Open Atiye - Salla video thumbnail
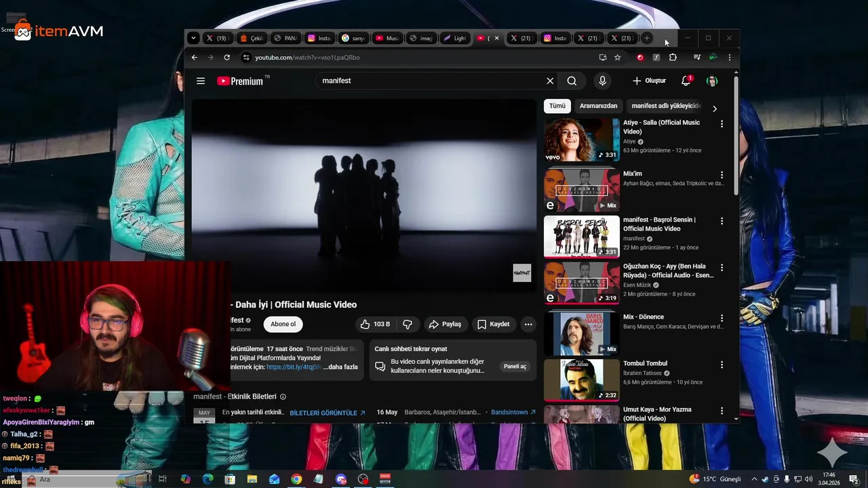 pos(582,140)
